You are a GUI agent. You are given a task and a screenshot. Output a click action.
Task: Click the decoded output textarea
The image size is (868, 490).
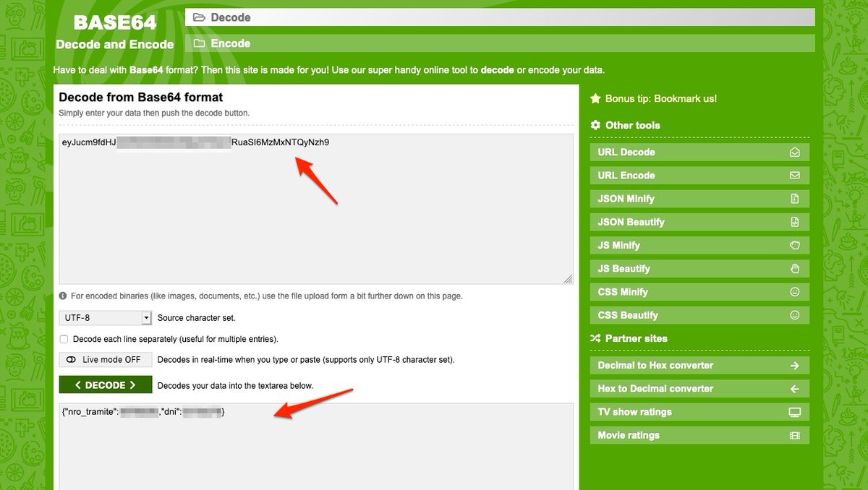(316, 447)
